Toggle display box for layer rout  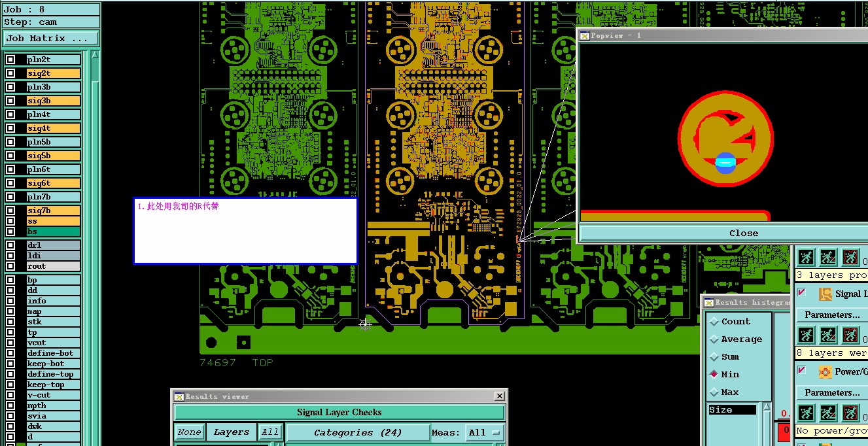(x=10, y=266)
